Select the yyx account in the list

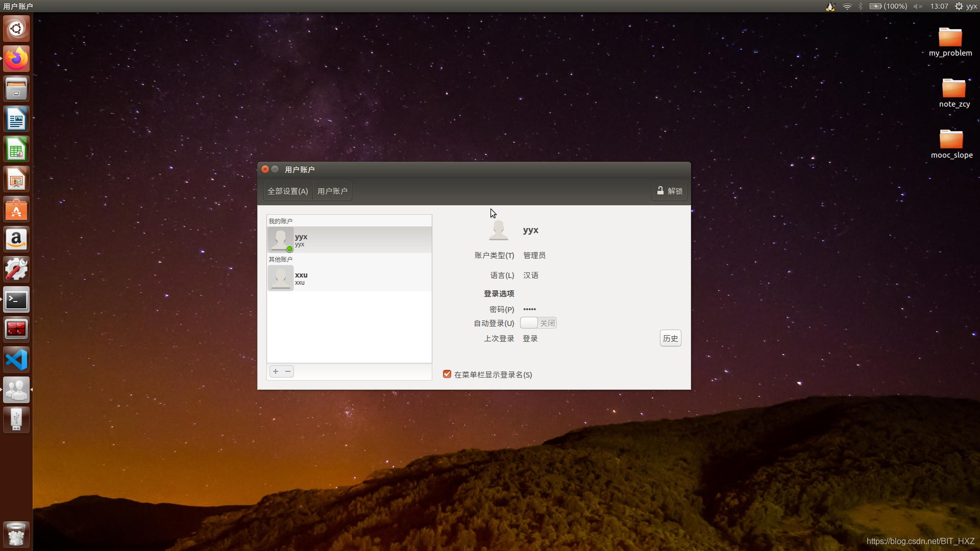pyautogui.click(x=349, y=240)
